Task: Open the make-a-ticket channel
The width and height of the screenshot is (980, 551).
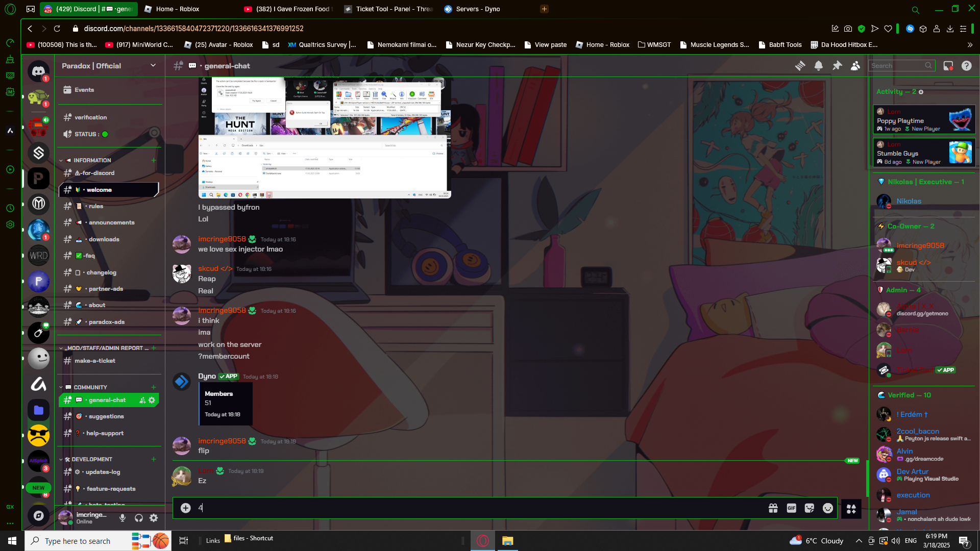Action: pos(95,361)
